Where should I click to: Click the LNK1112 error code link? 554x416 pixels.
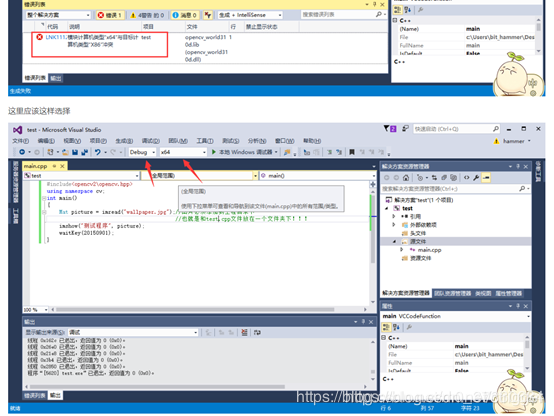[56, 37]
